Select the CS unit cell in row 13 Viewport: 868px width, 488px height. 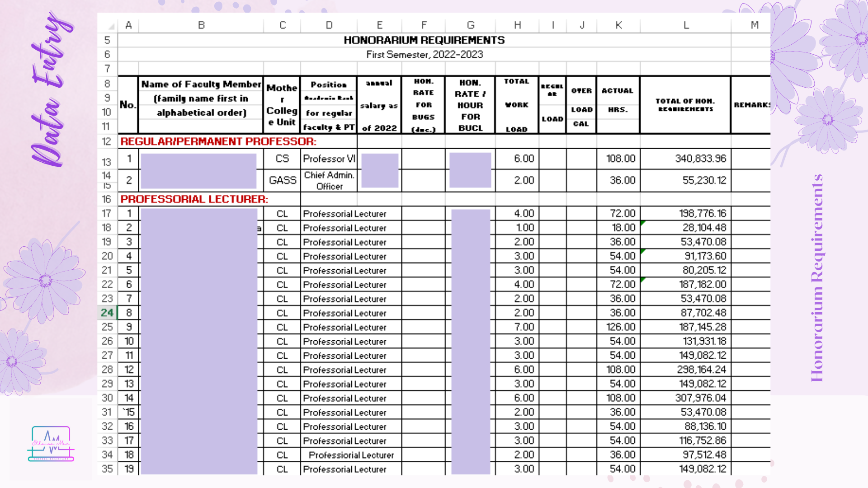pos(281,159)
